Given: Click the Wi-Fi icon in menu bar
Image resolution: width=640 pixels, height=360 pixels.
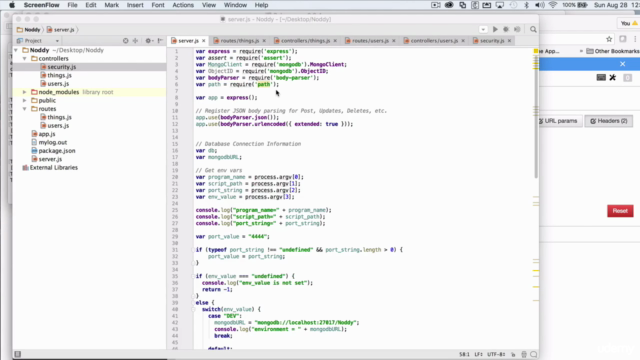Looking at the screenshot, I should (553, 5).
